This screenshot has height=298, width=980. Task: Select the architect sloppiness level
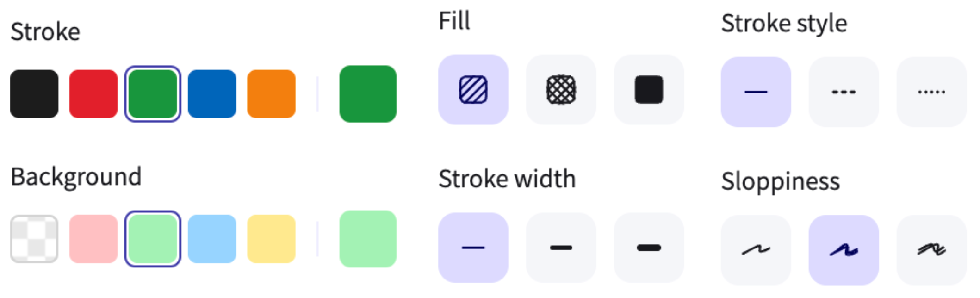pos(755,248)
